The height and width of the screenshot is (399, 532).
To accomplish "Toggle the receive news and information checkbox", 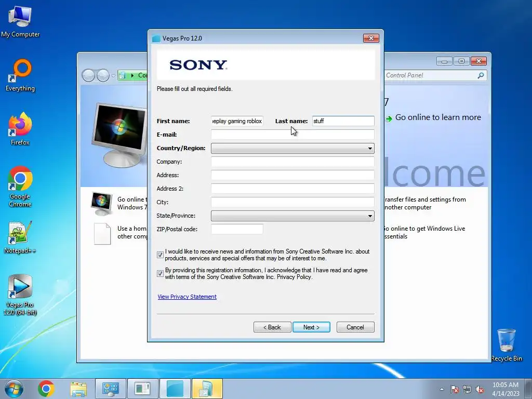I will coord(160,255).
